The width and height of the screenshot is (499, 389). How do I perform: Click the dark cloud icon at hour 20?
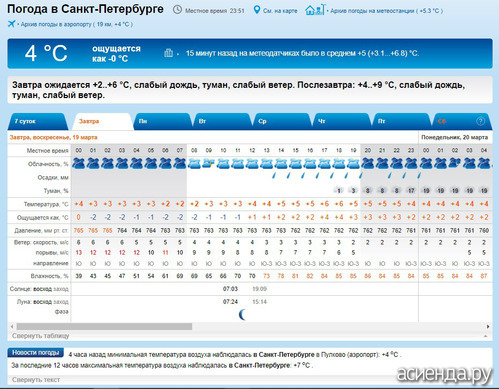point(368,163)
